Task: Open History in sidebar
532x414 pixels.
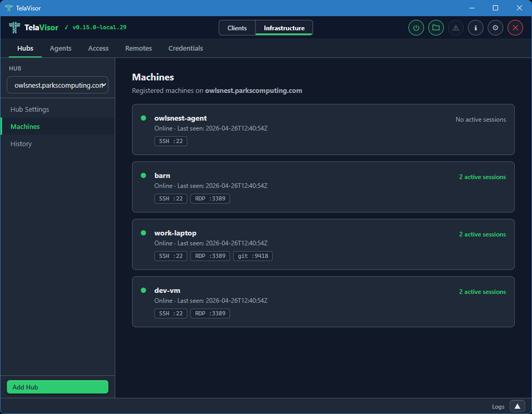Action: [58, 144]
